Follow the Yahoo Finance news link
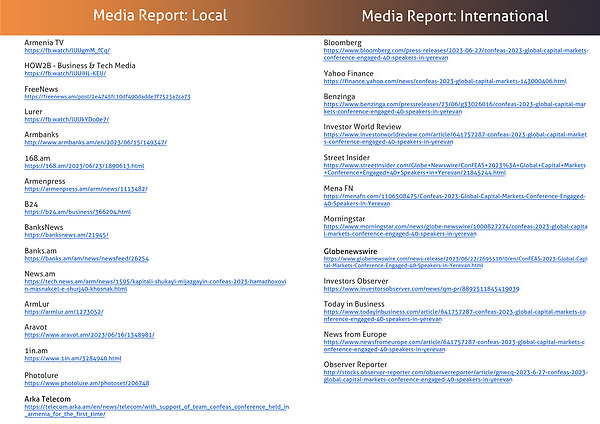The height and width of the screenshot is (424, 600). [445, 81]
